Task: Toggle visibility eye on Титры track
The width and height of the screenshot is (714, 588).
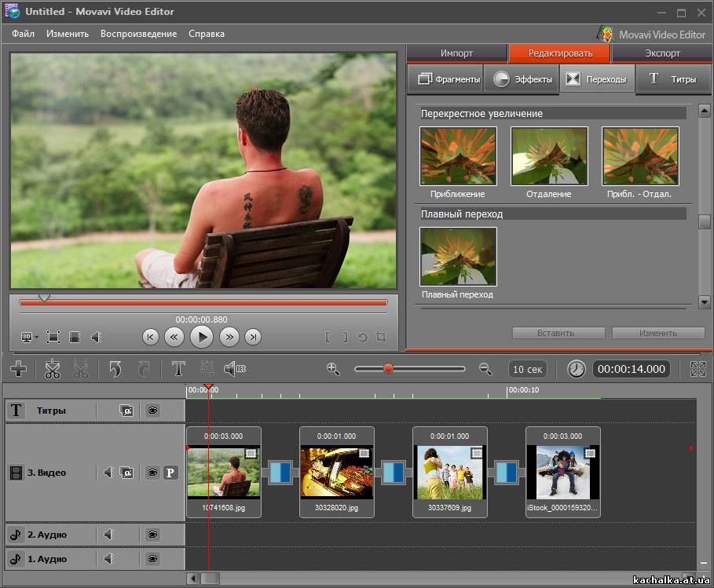Action: [152, 411]
